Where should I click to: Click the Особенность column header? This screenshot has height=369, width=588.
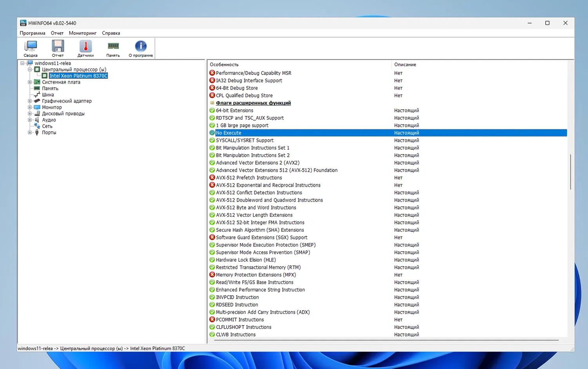point(224,65)
